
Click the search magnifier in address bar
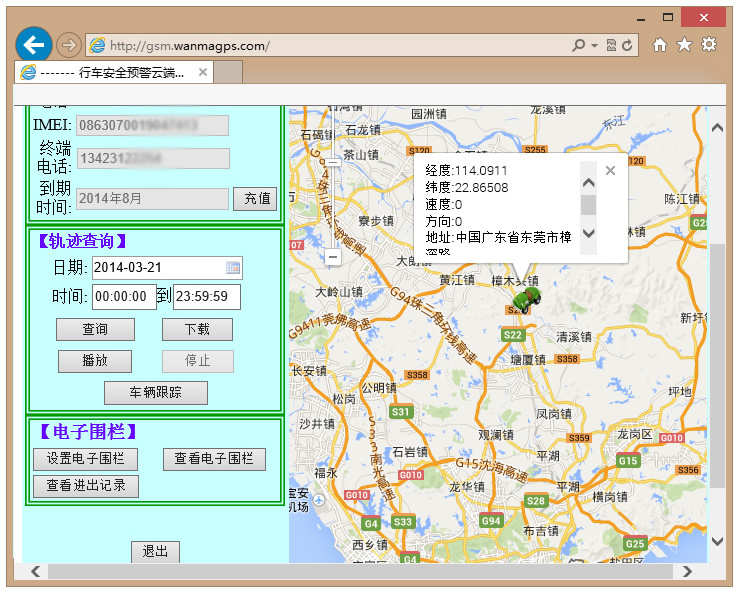tap(578, 46)
